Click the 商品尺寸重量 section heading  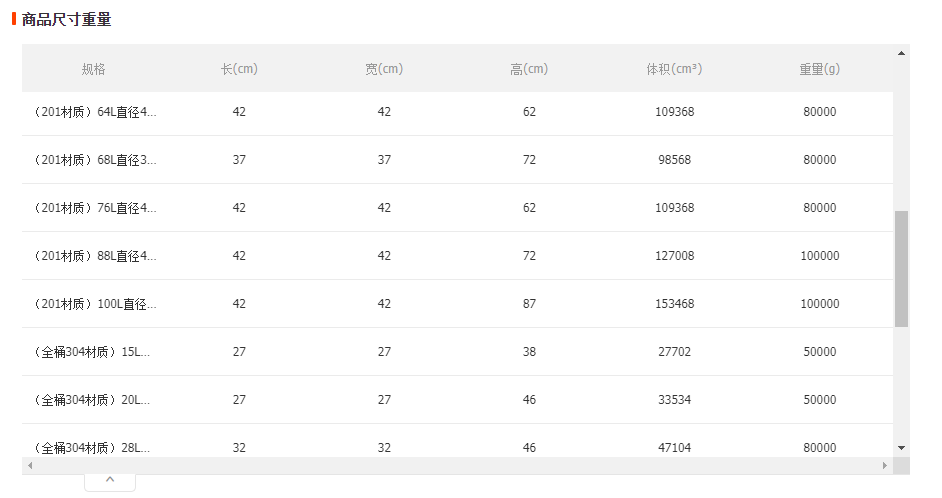66,20
